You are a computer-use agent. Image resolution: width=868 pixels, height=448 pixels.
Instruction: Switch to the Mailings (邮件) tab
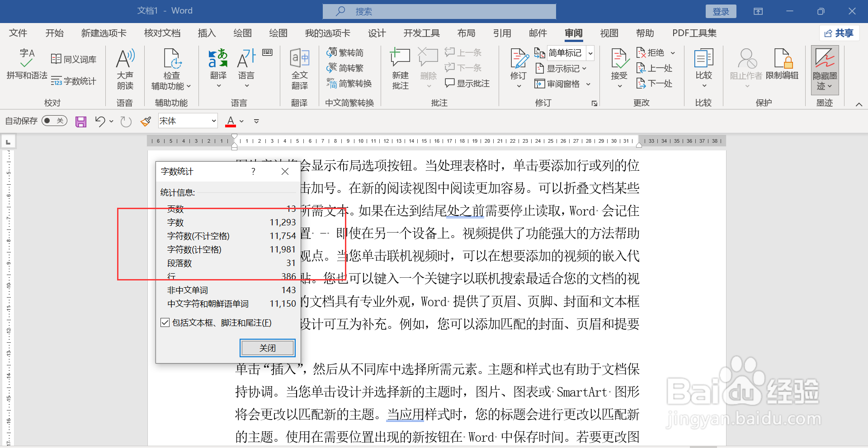538,33
